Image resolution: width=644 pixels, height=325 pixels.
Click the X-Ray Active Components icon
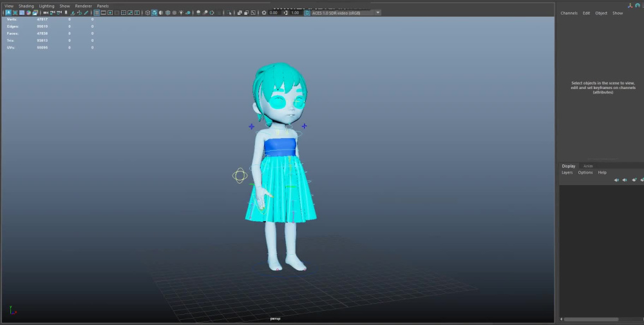246,13
